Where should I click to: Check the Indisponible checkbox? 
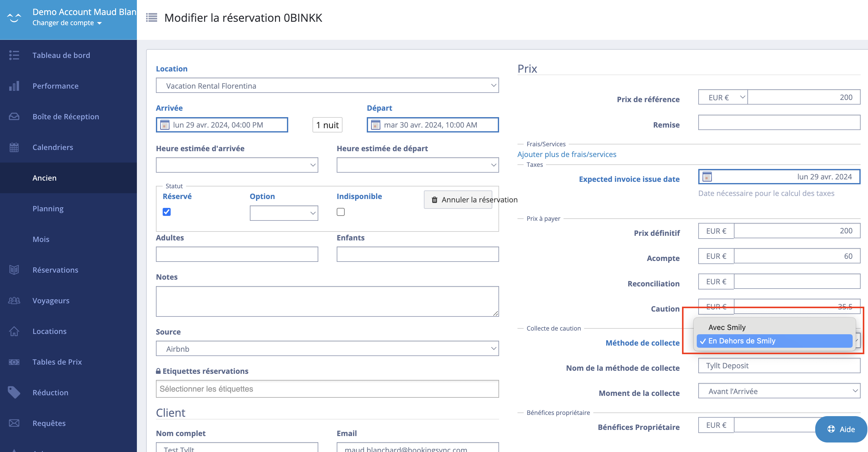[x=341, y=212]
